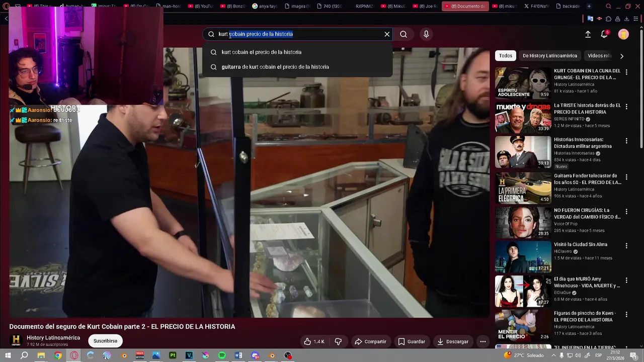This screenshot has height=362, width=644.
Task: Click the browser tab search magnifier icon
Action: pos(608,7)
